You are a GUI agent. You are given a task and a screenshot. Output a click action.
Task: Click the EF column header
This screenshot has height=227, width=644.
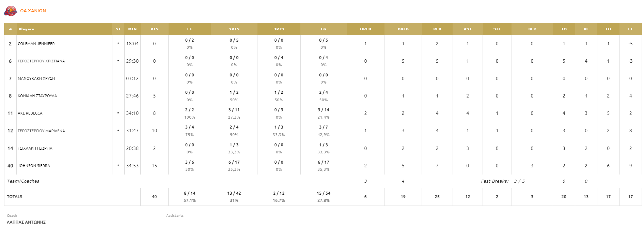pos(630,29)
